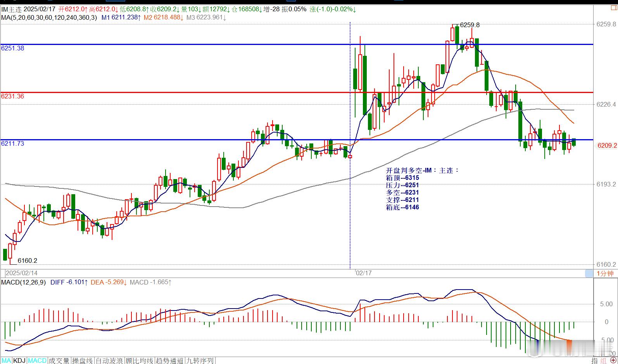
Task: Open the 操盘线 indicator tab
Action: pyautogui.click(x=83, y=361)
